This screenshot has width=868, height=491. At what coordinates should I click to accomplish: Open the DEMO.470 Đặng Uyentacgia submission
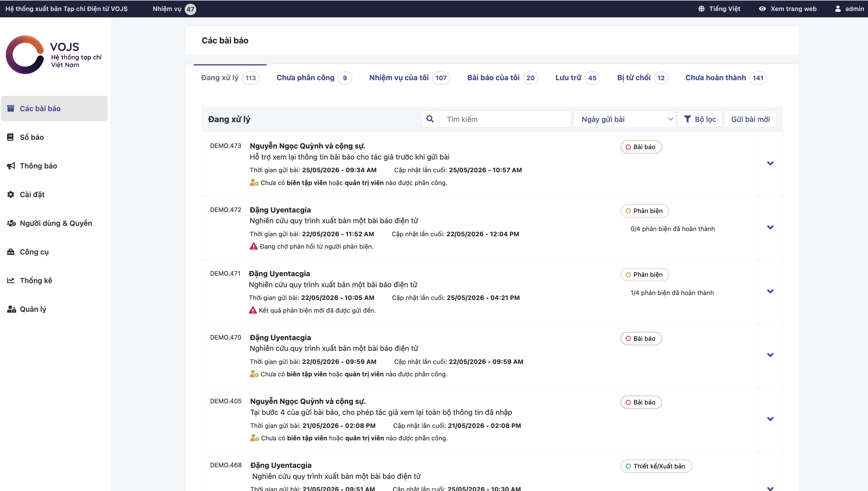point(280,338)
